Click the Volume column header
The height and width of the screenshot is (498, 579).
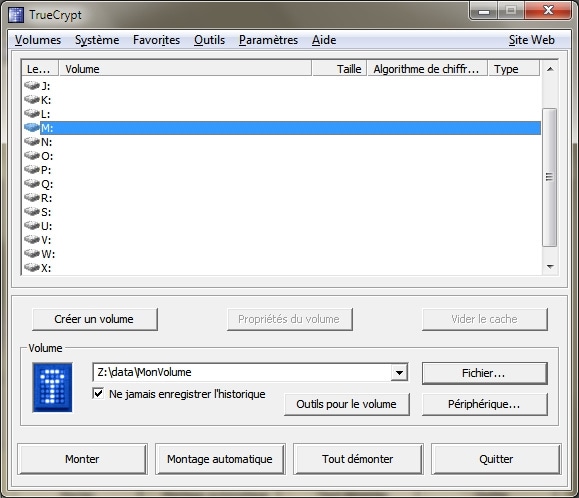(185, 69)
